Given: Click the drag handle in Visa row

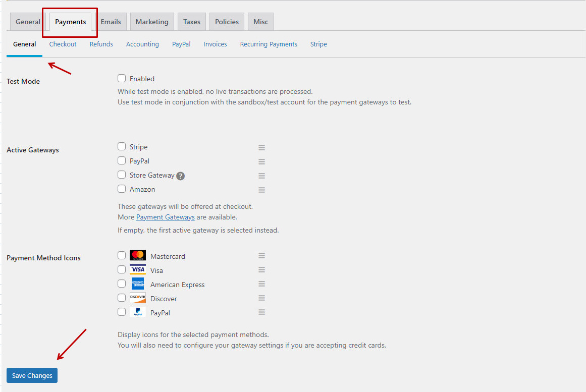Looking at the screenshot, I should coord(261,270).
